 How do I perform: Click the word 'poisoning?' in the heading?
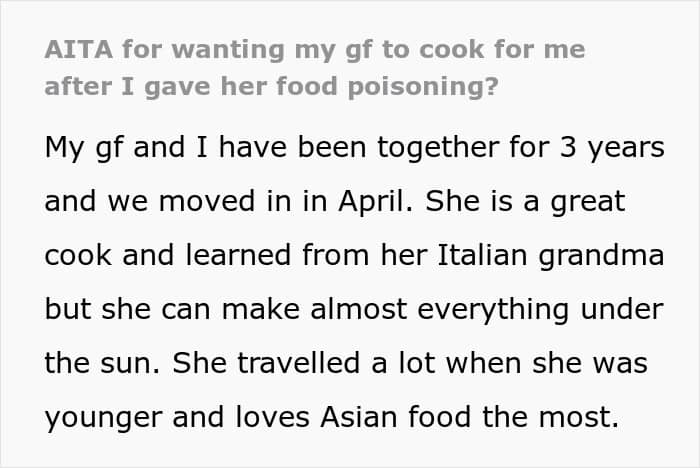click(x=423, y=87)
